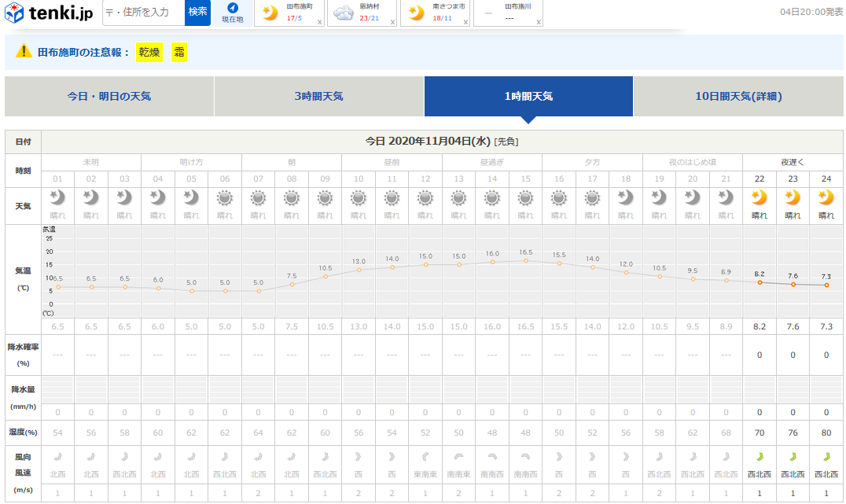Click humidity value 80 at hour 24
Viewport: 846px width, 504px height.
826,432
